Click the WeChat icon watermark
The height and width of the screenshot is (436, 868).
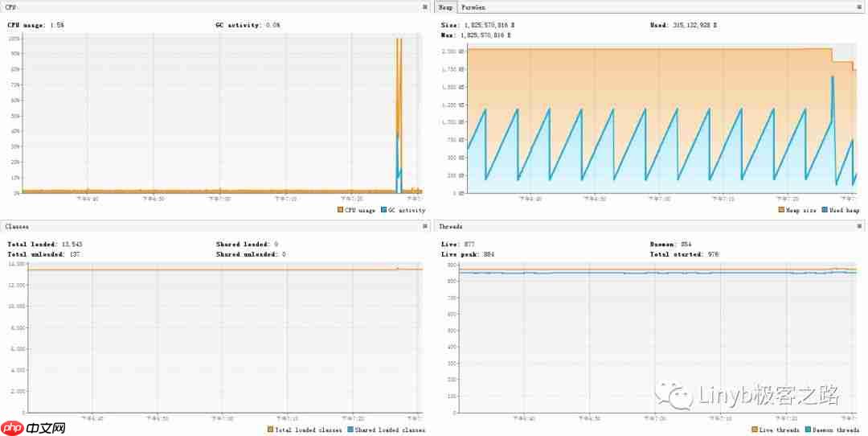(674, 396)
